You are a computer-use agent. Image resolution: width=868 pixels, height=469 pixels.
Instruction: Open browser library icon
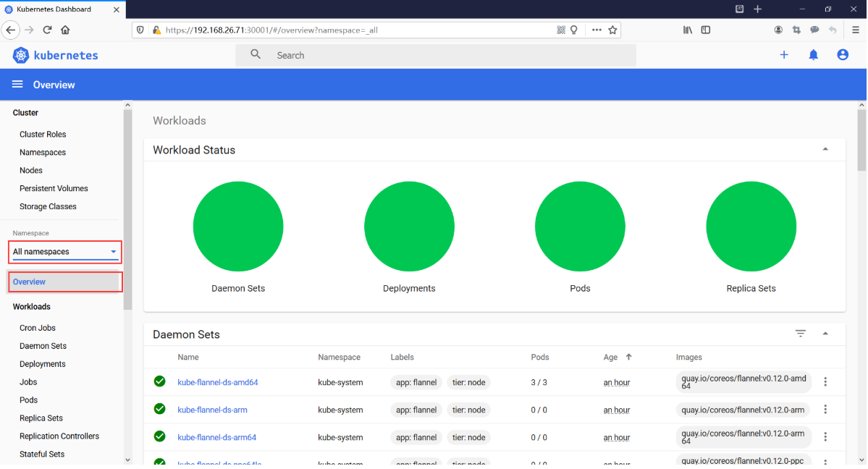tap(688, 30)
